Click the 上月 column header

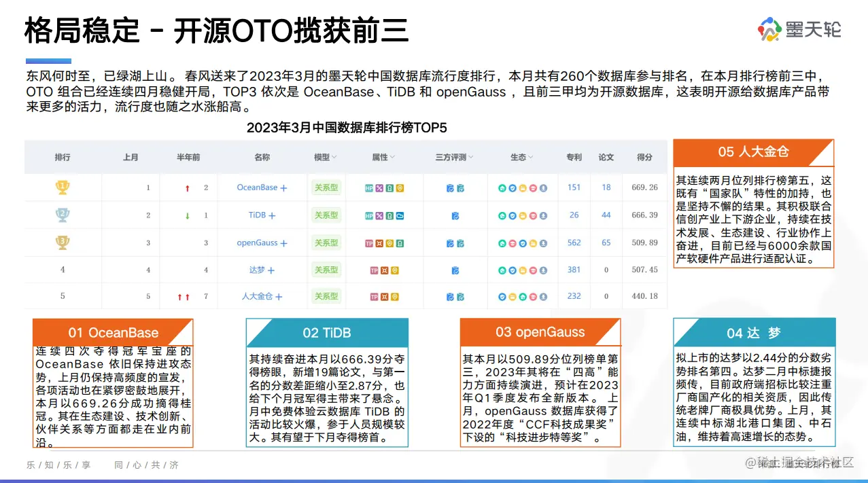pos(131,157)
